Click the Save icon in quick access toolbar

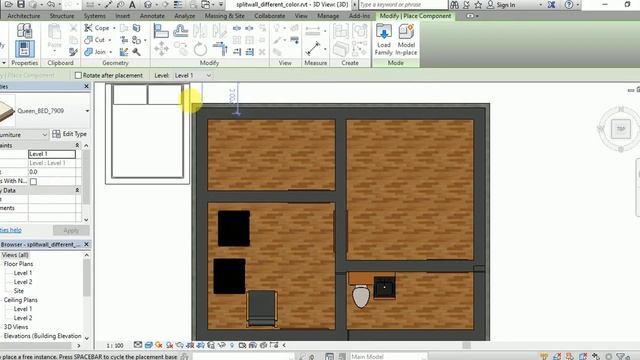coord(21,4)
